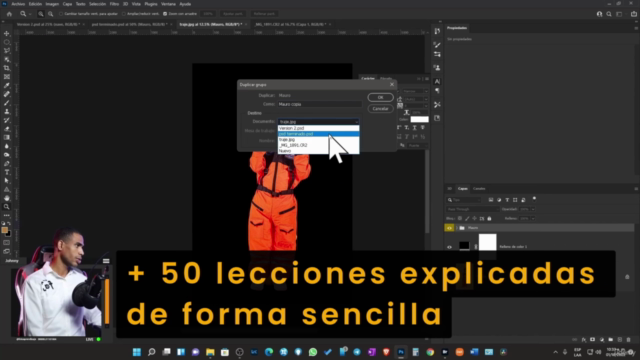Expand the Mauro group folder arrow
This screenshot has width=640, height=360.
pos(457,228)
